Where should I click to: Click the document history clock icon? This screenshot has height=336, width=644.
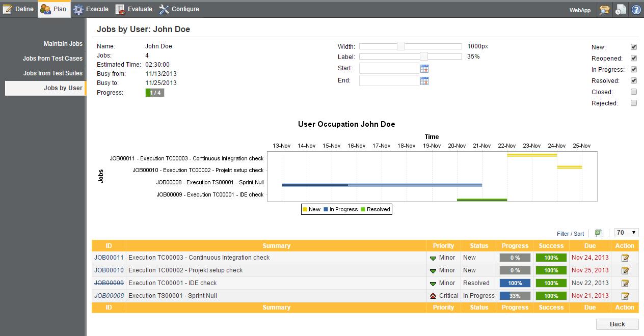621,10
